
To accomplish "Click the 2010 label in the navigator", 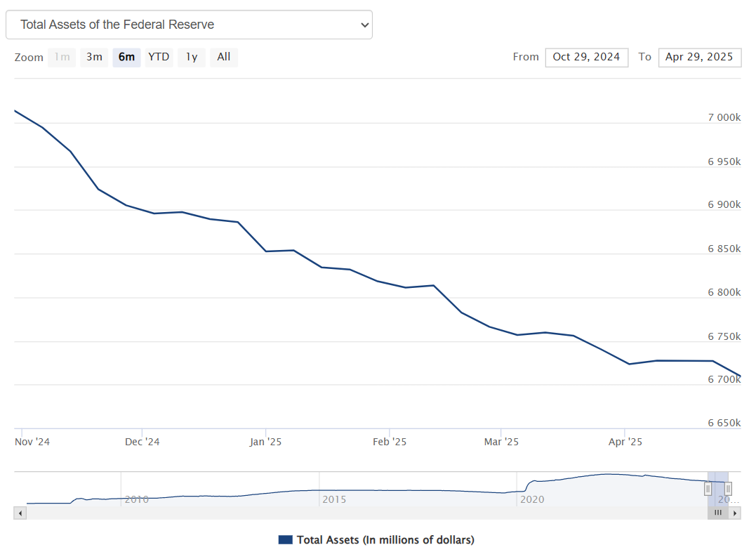I will coord(137,499).
